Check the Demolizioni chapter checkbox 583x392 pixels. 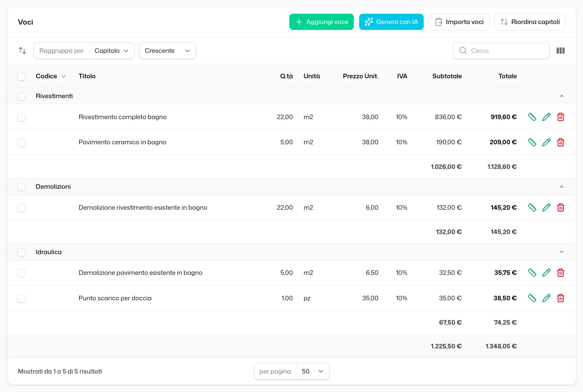21,187
